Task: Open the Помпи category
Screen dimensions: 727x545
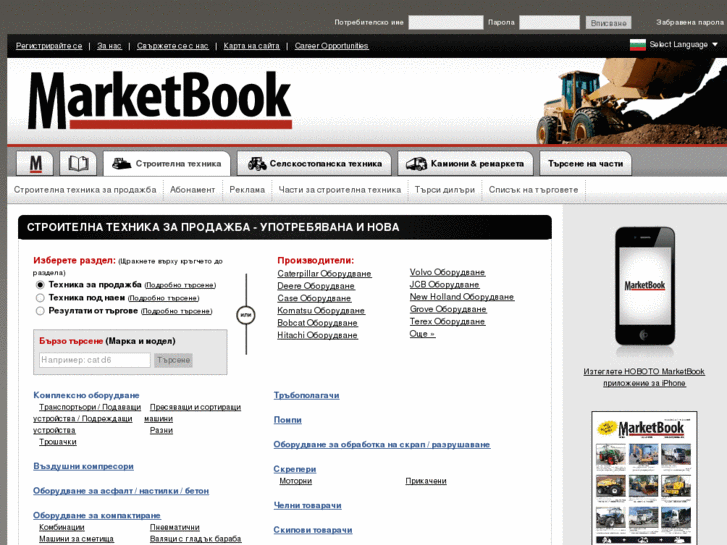Action: (x=287, y=420)
